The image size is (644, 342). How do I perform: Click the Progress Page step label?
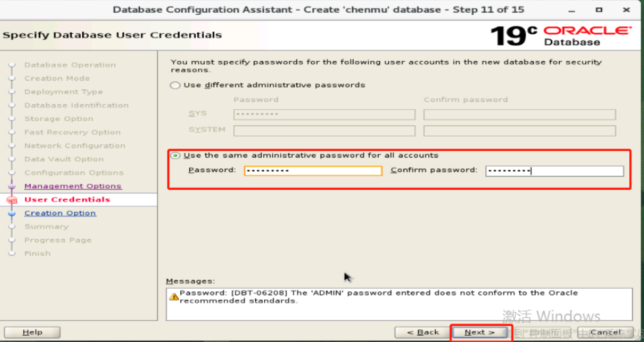click(58, 240)
